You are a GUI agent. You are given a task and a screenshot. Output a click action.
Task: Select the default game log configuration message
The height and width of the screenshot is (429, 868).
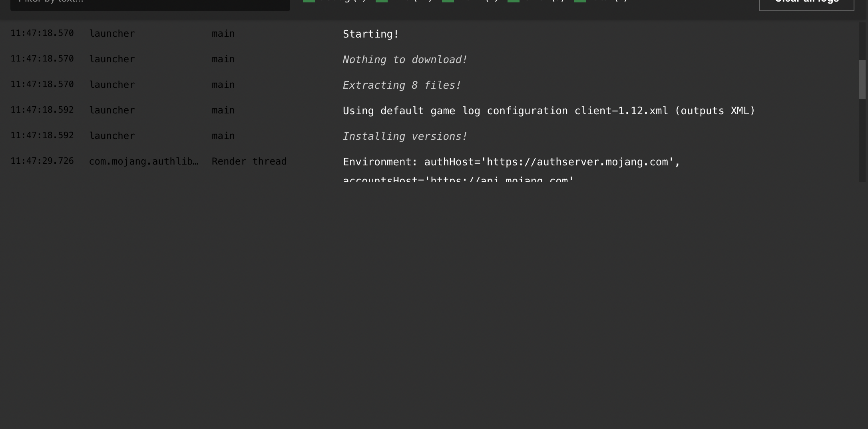coord(549,111)
